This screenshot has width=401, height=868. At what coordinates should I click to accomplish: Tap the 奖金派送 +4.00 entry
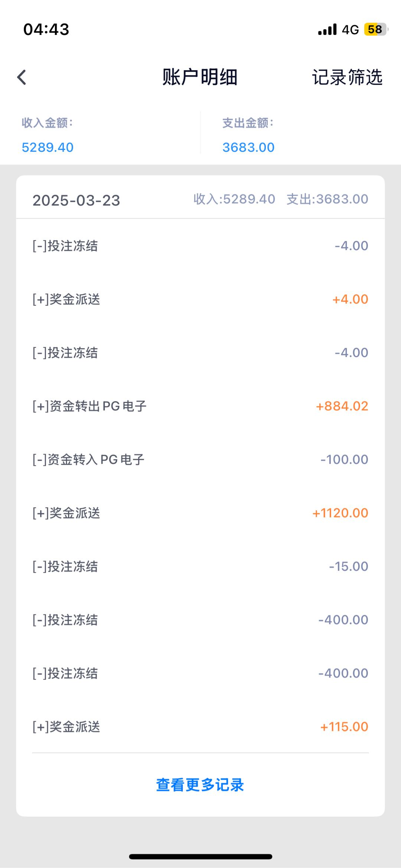pyautogui.click(x=200, y=299)
